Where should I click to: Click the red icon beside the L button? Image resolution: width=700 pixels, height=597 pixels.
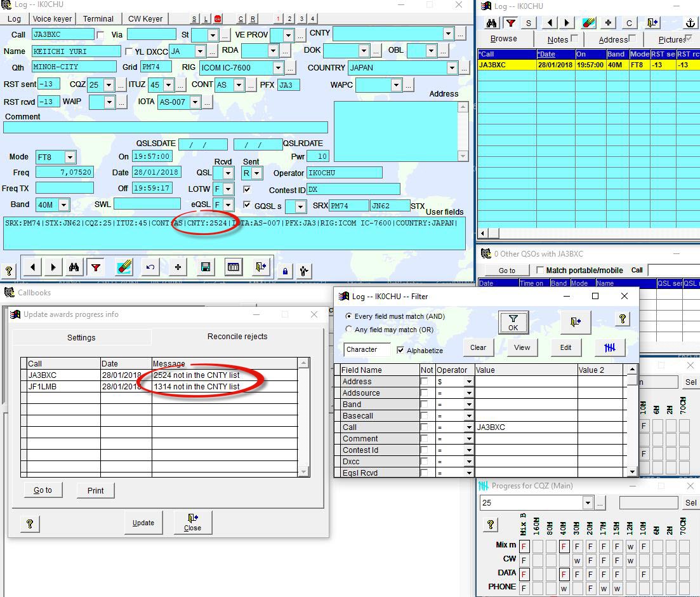pos(218,19)
